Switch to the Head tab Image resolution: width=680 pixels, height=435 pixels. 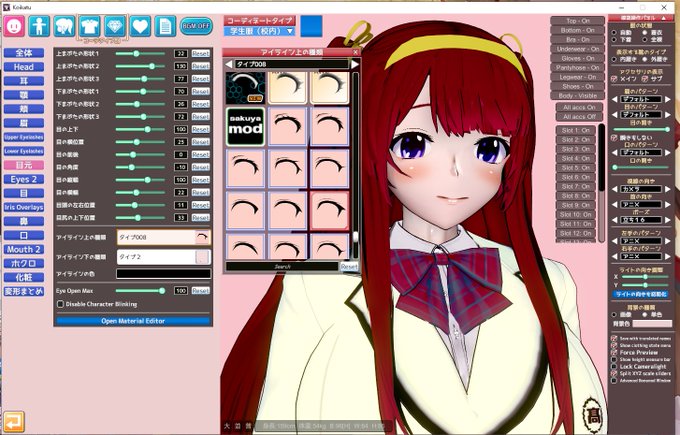click(x=24, y=67)
